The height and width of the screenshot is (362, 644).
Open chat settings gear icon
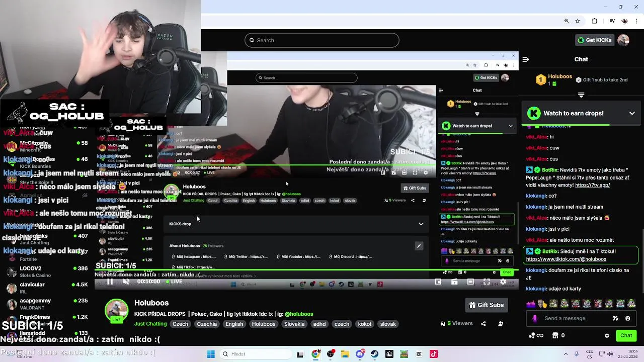[x=607, y=335]
